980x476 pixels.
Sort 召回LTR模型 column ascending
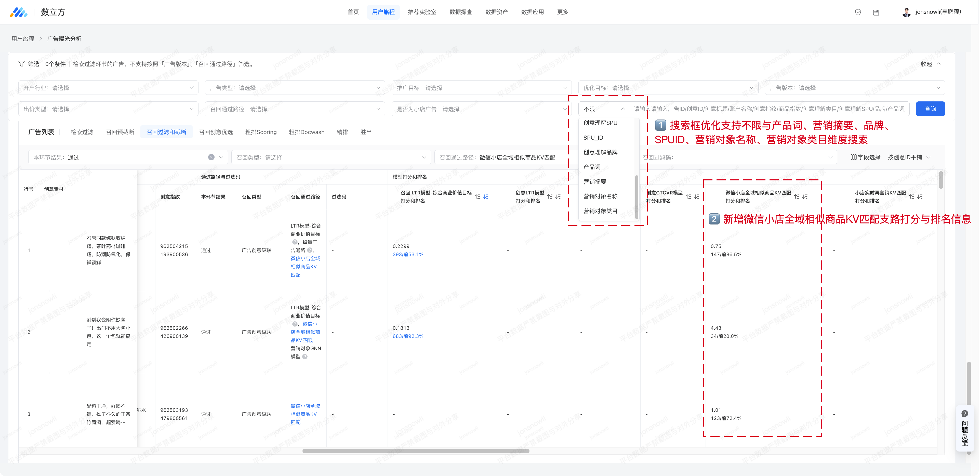pos(478,197)
